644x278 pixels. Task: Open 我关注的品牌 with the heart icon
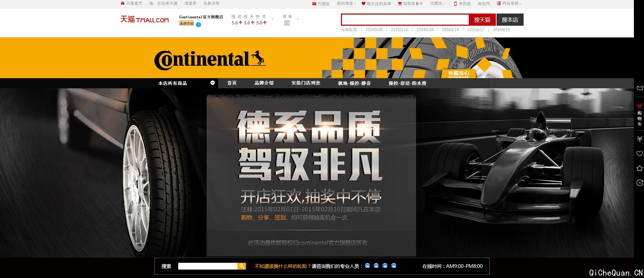click(x=376, y=3)
